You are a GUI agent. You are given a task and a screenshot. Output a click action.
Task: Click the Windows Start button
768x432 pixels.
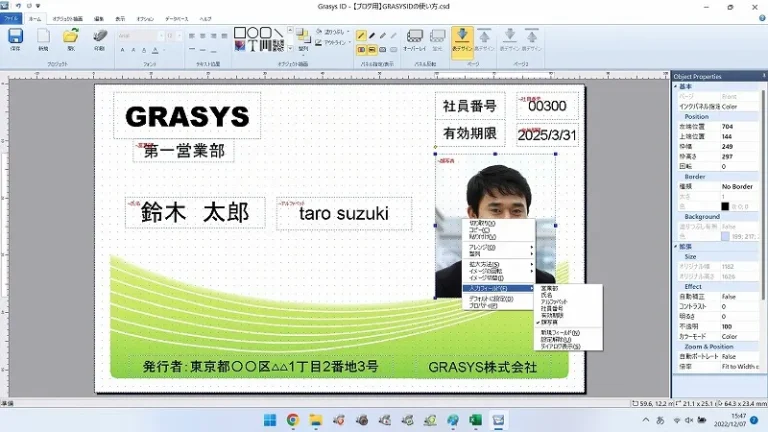pos(270,420)
